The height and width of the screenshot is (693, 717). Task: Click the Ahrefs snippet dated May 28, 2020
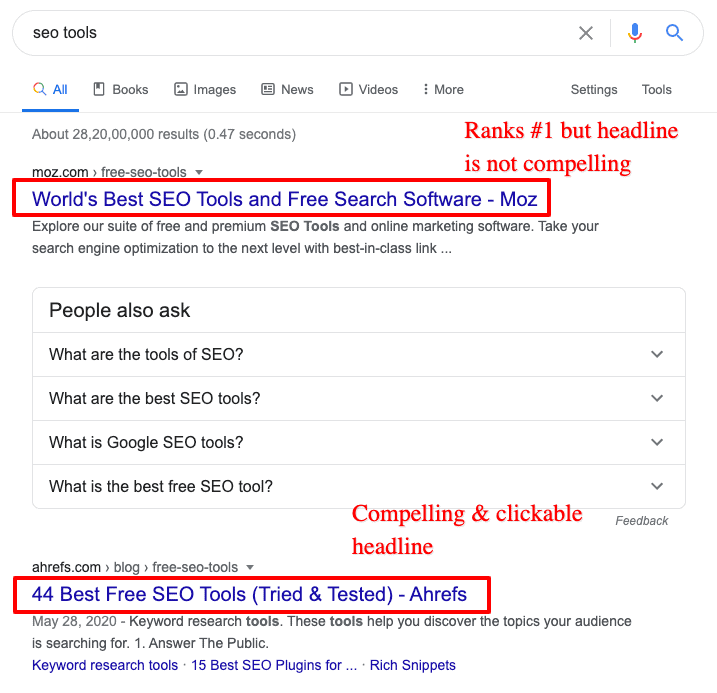[332, 632]
